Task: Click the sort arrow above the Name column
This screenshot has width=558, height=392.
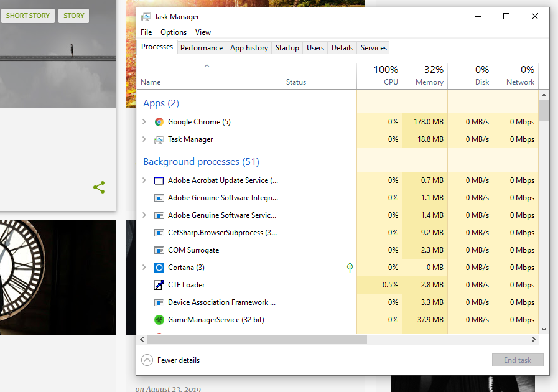Action: [x=207, y=66]
